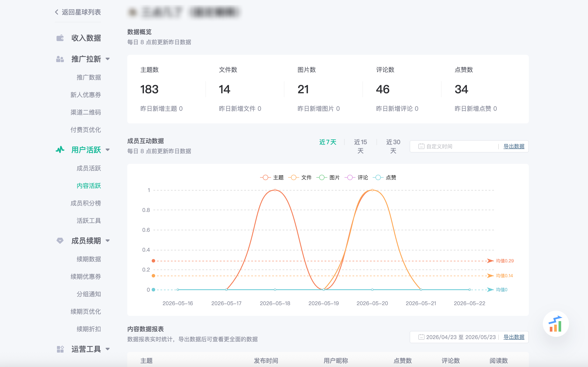The width and height of the screenshot is (588, 367).
Task: Click the grid icon for 运营工具
Action: click(x=60, y=349)
